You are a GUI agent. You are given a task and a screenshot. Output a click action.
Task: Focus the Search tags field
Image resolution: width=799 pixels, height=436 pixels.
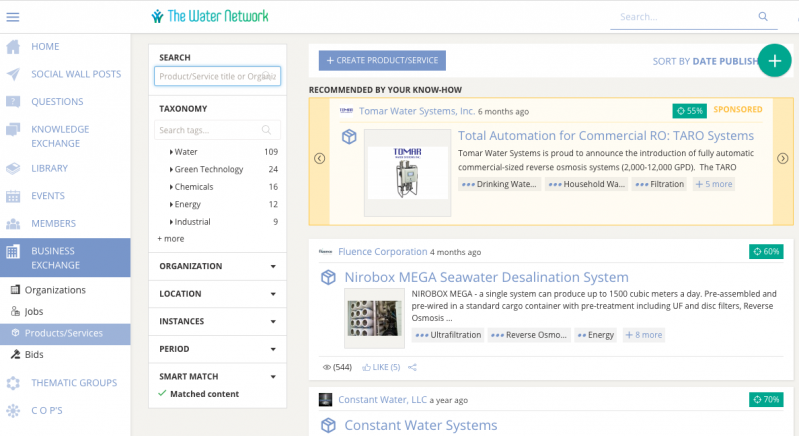pos(218,130)
